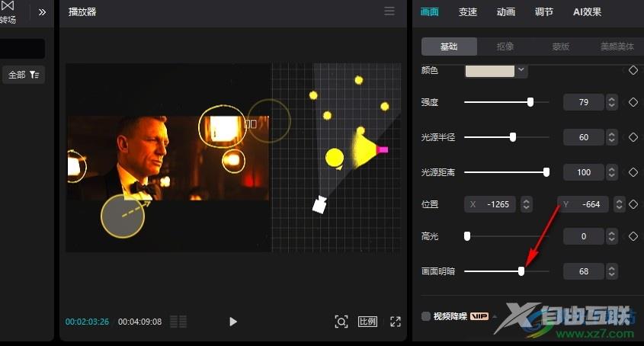The width and height of the screenshot is (644, 346).
Task: Switch to the AI效果 tab
Action: coord(588,12)
